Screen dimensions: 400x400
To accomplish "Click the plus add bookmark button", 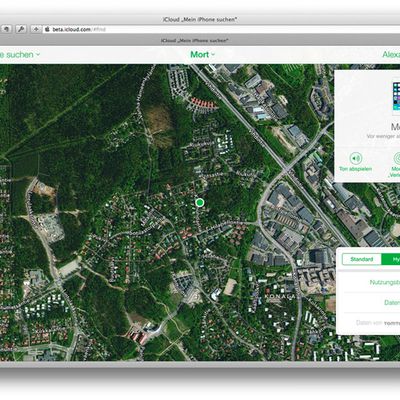I will 35,29.
